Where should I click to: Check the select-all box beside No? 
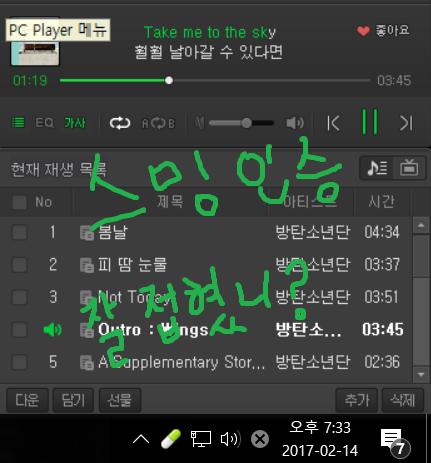click(x=19, y=202)
